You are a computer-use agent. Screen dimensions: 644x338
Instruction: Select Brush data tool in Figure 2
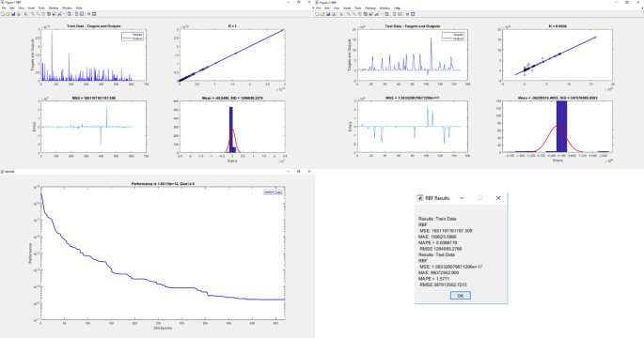pyautogui.click(x=377, y=14)
